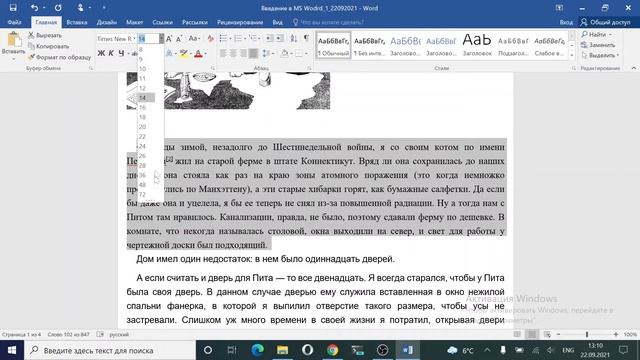Apply the Обычный style
The width and height of the screenshot is (640, 360).
pyautogui.click(x=333, y=45)
